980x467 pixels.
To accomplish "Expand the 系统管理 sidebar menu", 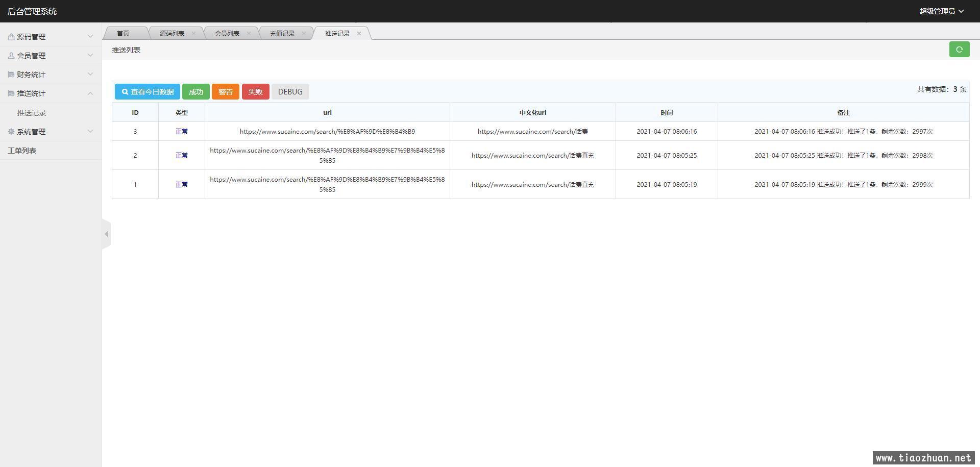I will pyautogui.click(x=50, y=132).
